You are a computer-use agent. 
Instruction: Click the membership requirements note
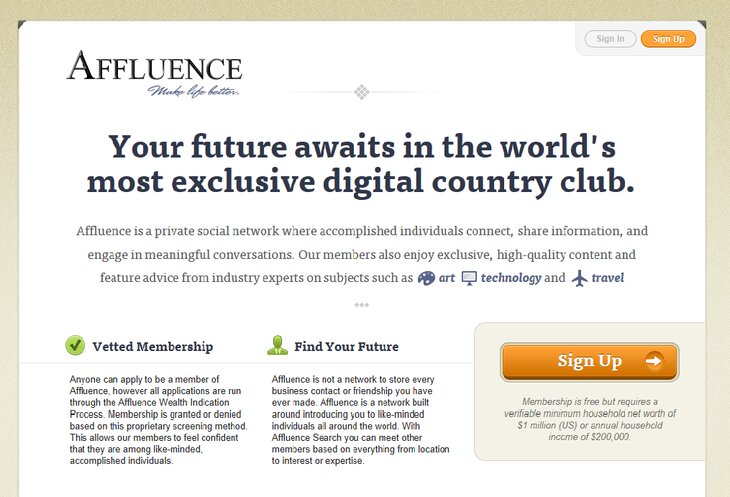pos(589,419)
